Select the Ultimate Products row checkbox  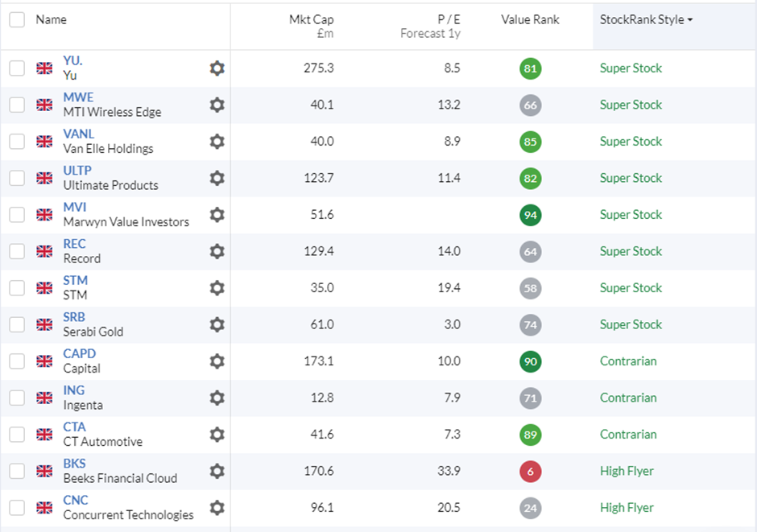tap(17, 178)
